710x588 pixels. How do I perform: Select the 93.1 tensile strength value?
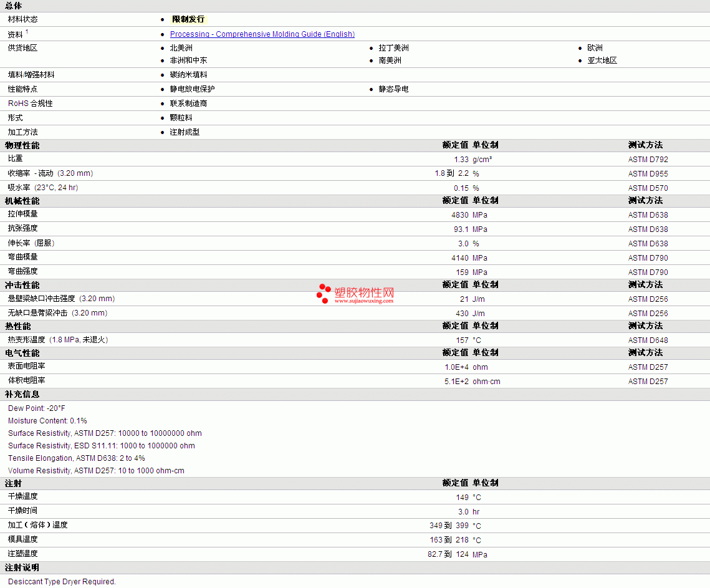click(x=461, y=229)
